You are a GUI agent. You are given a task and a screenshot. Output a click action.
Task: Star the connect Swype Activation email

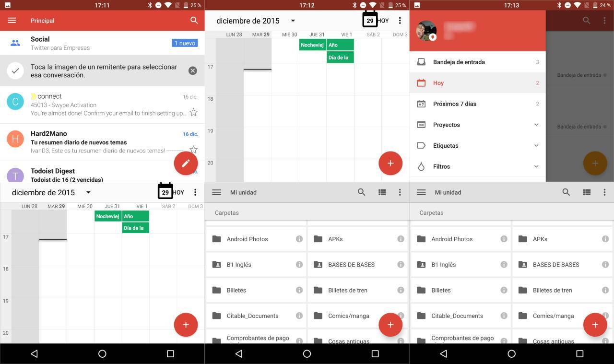click(193, 112)
